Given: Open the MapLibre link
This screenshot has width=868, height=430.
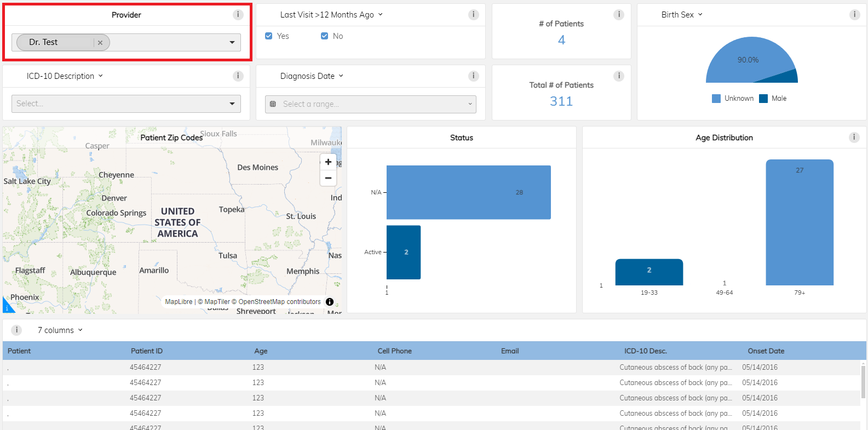Looking at the screenshot, I should coord(179,302).
